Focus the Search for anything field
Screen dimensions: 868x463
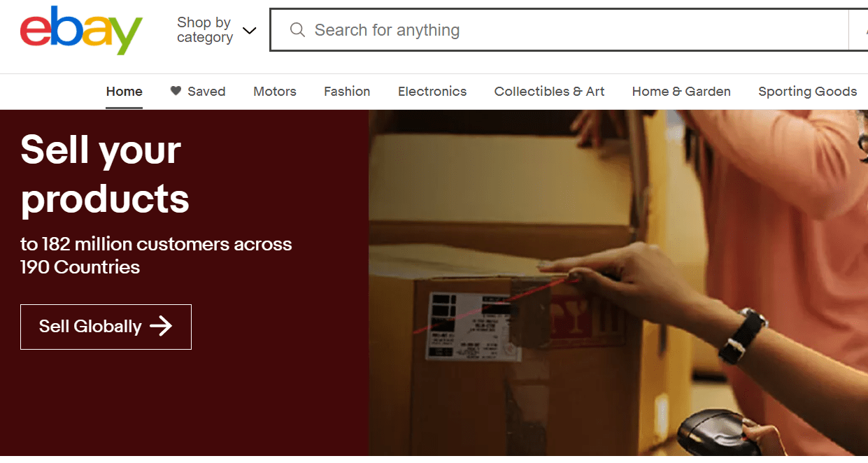559,30
